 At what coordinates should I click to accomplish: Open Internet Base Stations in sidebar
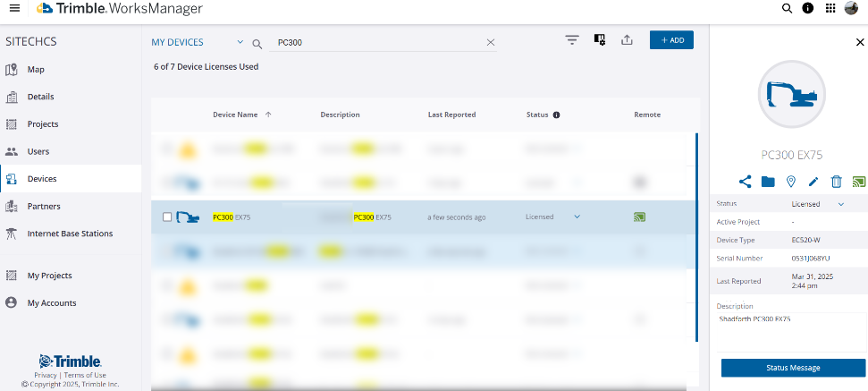71,234
